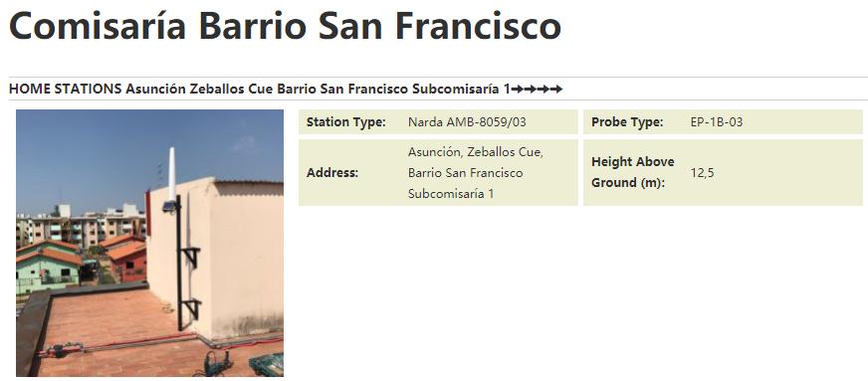The image size is (868, 381).
Task: Click the last arrow icon in breadcrumb
Action: (x=556, y=89)
